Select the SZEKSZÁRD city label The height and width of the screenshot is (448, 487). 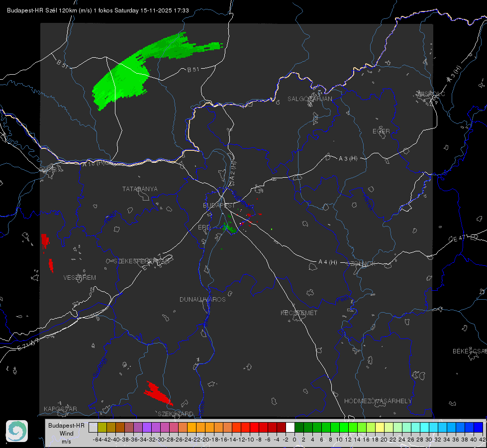pyautogui.click(x=176, y=414)
